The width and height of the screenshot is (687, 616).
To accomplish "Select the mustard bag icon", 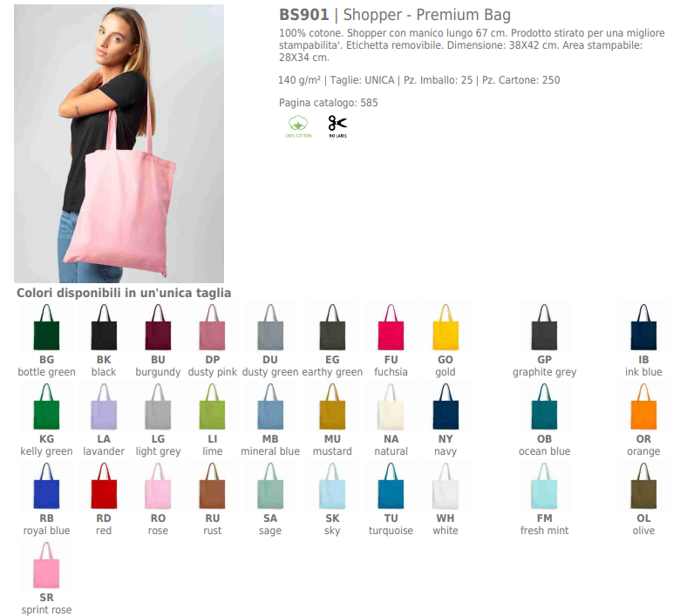I will point(332,406).
